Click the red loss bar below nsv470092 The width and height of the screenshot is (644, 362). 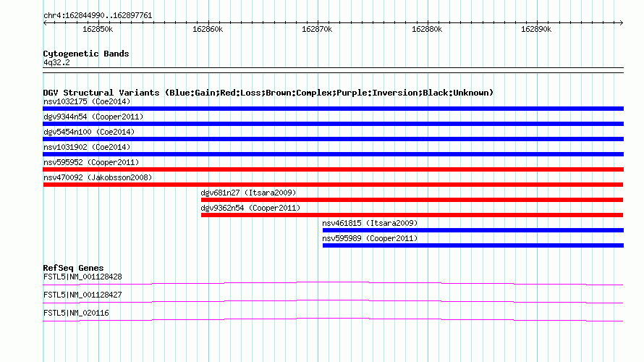(x=333, y=185)
